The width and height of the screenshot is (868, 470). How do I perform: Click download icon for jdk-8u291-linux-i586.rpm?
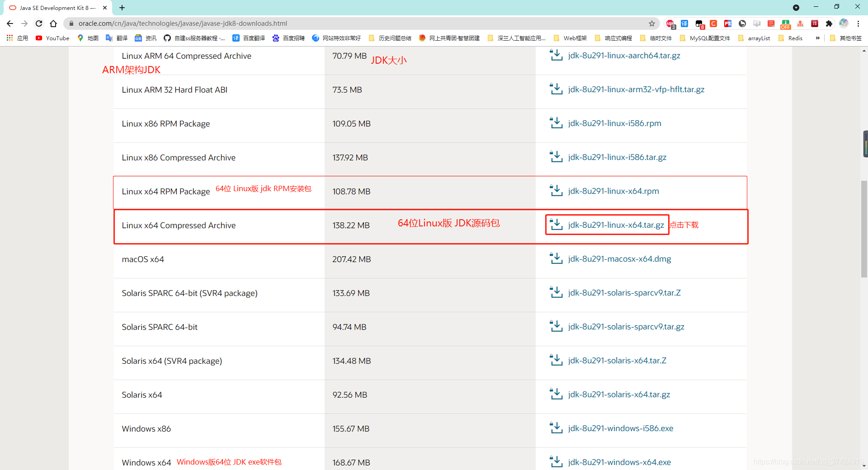(556, 123)
